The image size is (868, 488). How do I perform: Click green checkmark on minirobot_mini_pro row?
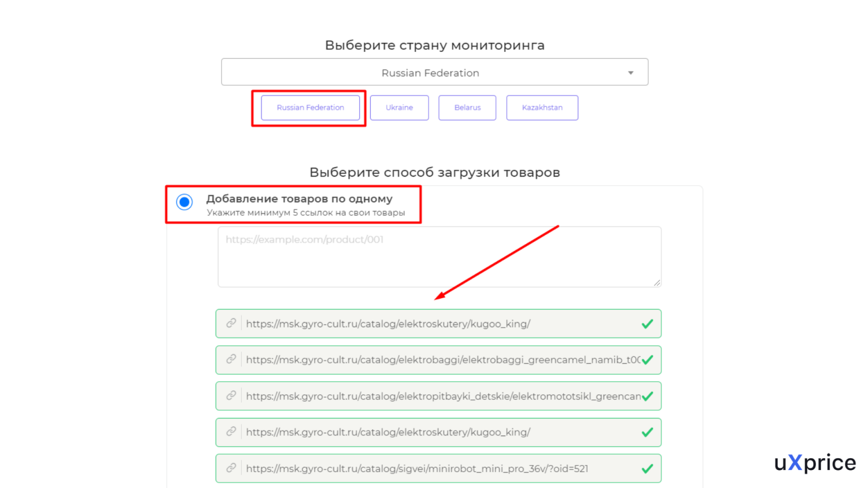pos(648,468)
